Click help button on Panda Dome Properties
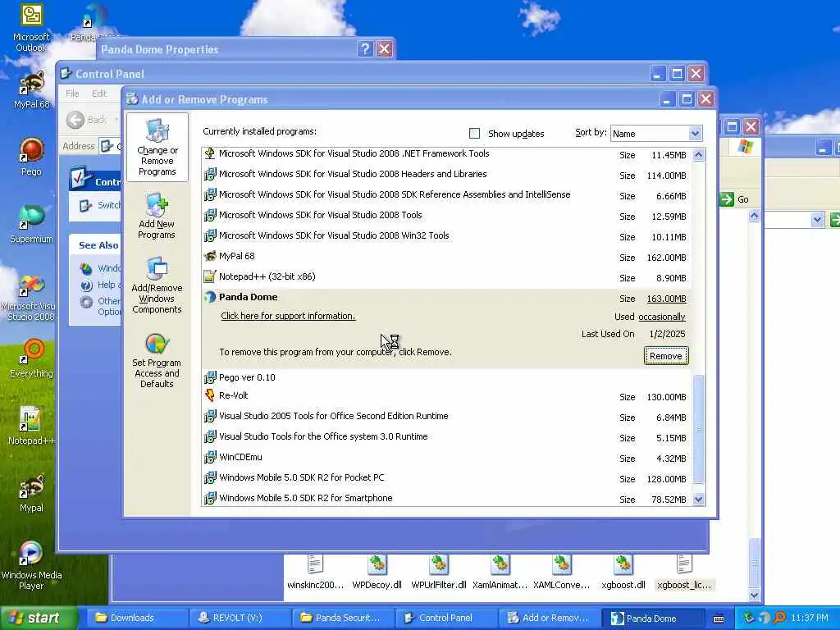The width and height of the screenshot is (840, 630). (365, 49)
